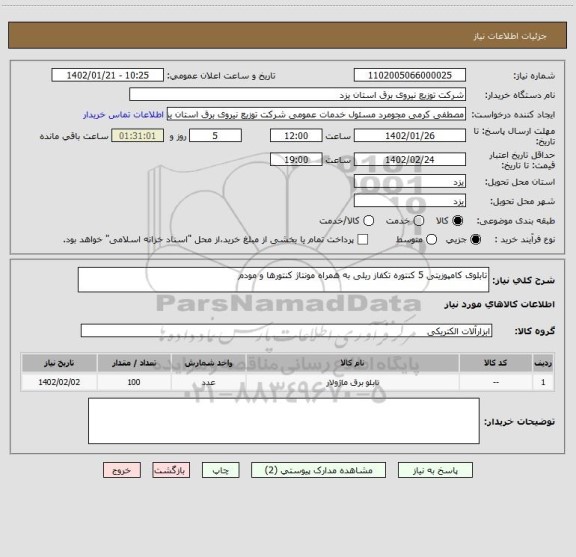Click the validity time field 19:00
This screenshot has width=576, height=557.
coord(296,159)
